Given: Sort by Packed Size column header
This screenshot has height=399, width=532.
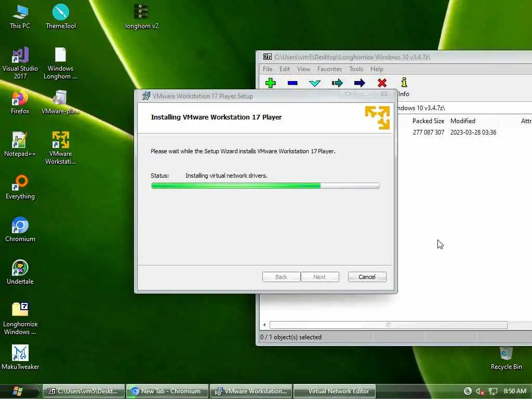Looking at the screenshot, I should point(428,121).
